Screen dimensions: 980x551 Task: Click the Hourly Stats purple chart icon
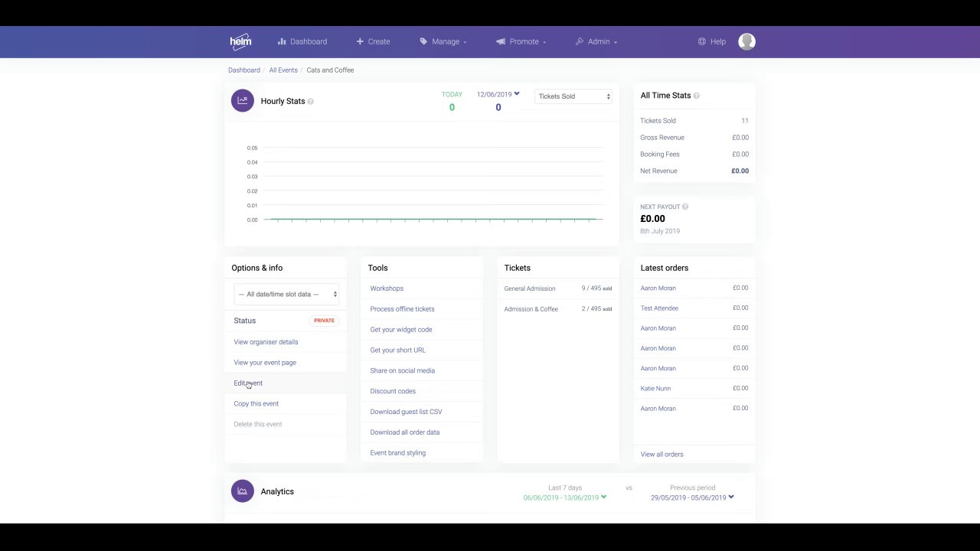click(x=243, y=100)
